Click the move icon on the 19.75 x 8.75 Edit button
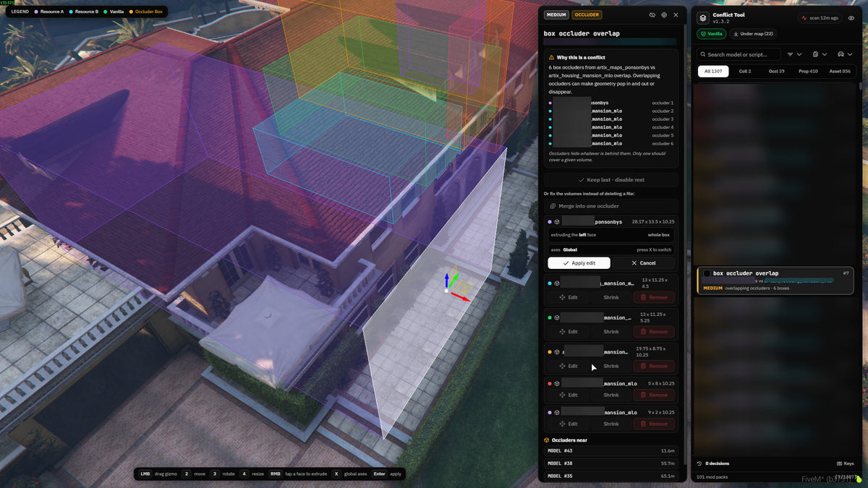The width and height of the screenshot is (868, 488). tap(563, 366)
